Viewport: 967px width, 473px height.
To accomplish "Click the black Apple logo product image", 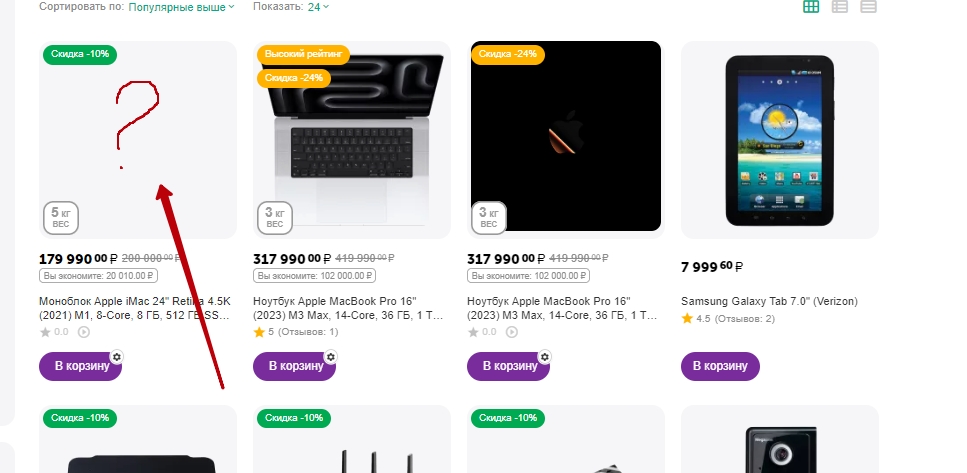I will tap(565, 136).
